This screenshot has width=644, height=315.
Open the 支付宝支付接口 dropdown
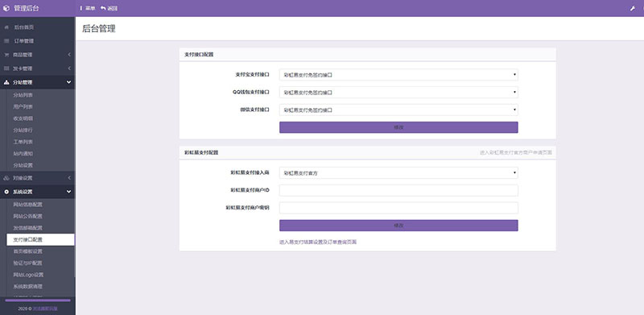click(x=398, y=75)
